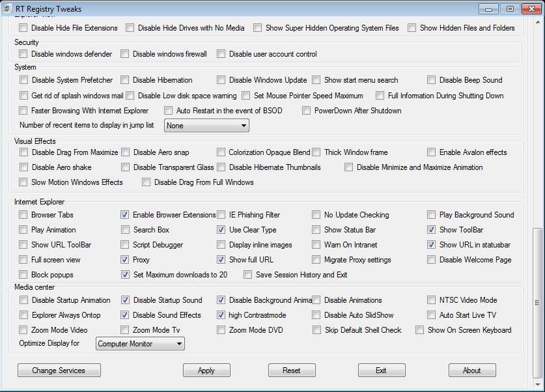Click the RT Registry Tweaks title bar icon
Screen dimensions: 545x392
pyautogui.click(x=7, y=8)
